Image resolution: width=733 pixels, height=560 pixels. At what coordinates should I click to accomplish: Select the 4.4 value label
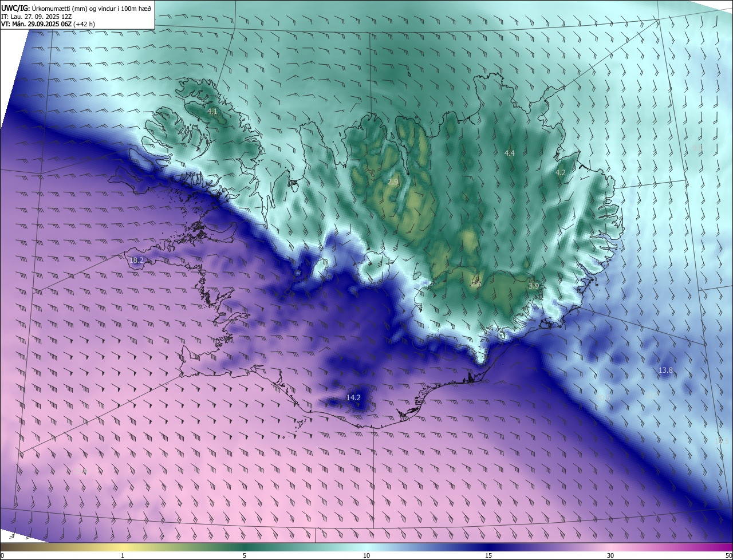[509, 153]
